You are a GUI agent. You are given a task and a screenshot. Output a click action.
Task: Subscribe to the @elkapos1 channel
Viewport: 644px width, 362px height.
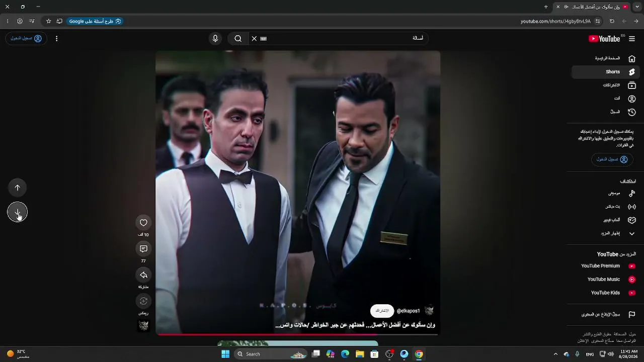pos(382,311)
